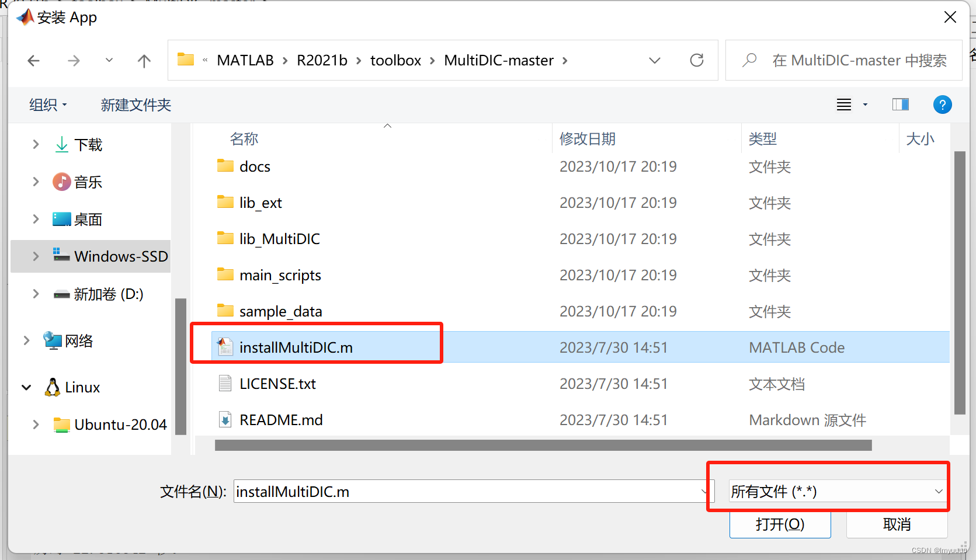Click the search box for MultiDIC-master
Viewport: 976px width, 560px height.
tap(843, 60)
